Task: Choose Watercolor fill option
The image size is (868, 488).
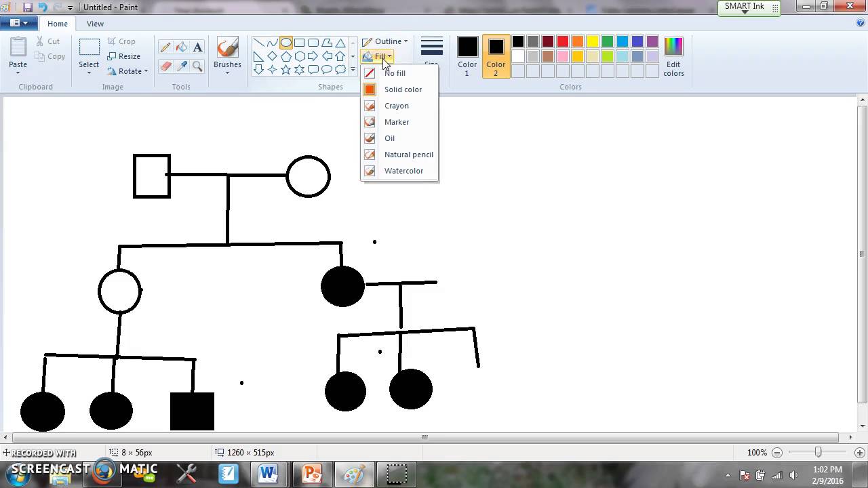Action: (x=399, y=171)
